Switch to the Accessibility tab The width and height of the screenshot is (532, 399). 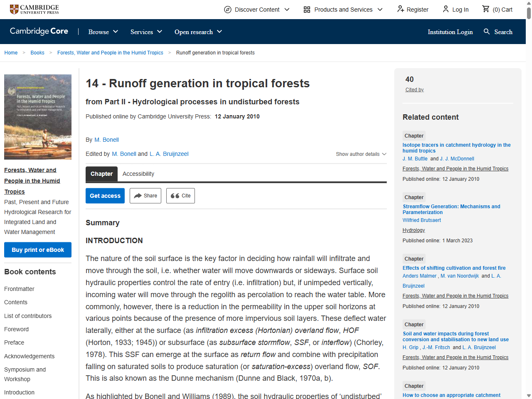point(138,174)
